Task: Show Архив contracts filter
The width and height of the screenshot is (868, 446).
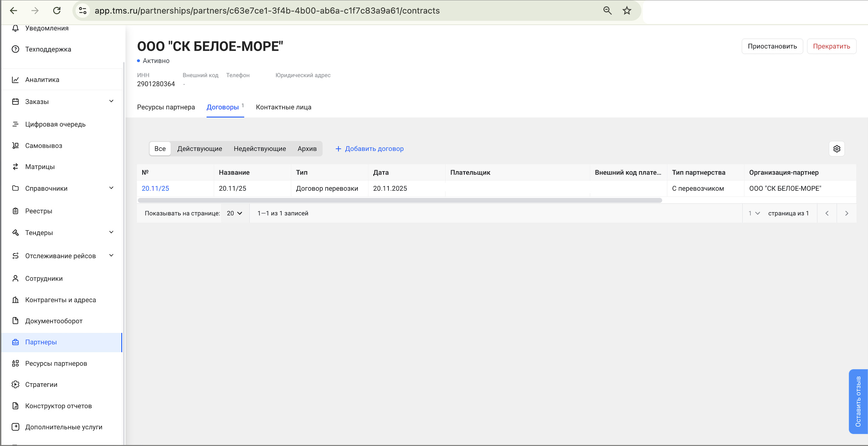Action: (x=306, y=149)
